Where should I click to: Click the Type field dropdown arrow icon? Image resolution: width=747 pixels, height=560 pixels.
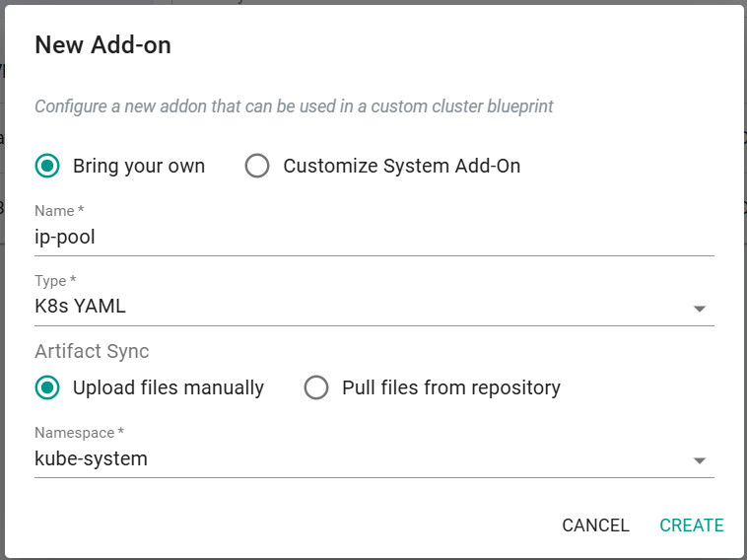coord(699,309)
